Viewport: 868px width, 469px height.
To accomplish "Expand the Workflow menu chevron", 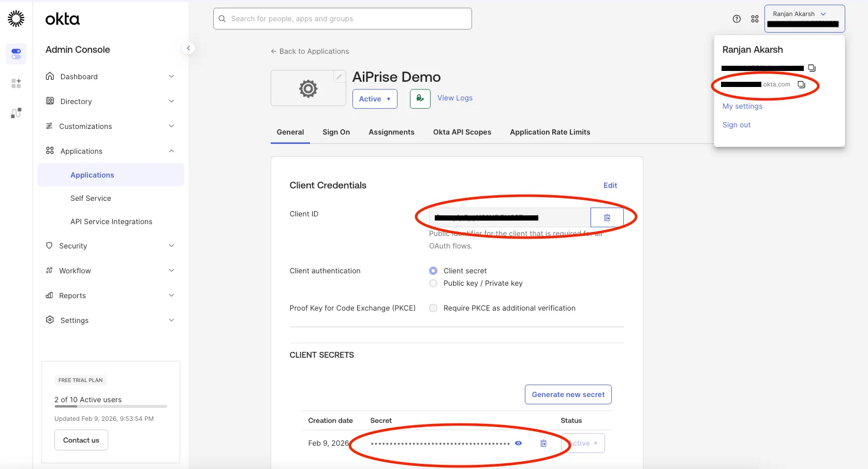I will [171, 270].
